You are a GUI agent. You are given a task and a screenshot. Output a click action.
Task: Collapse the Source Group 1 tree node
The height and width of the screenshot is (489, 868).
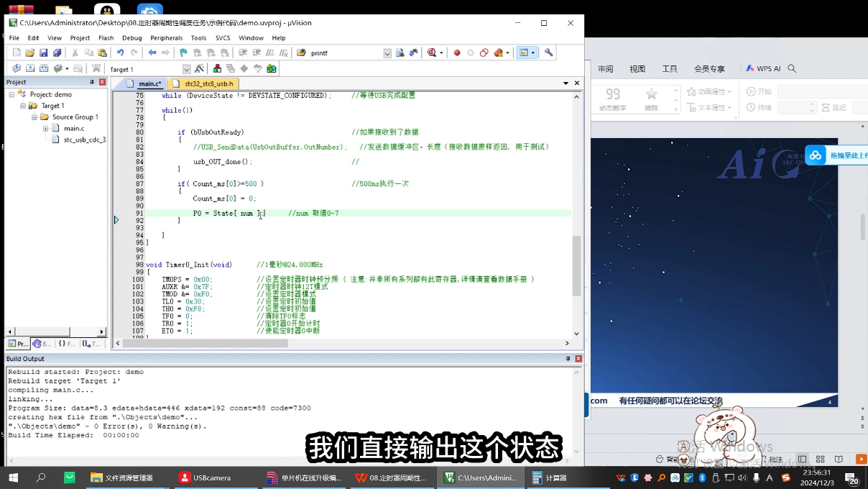coord(34,116)
